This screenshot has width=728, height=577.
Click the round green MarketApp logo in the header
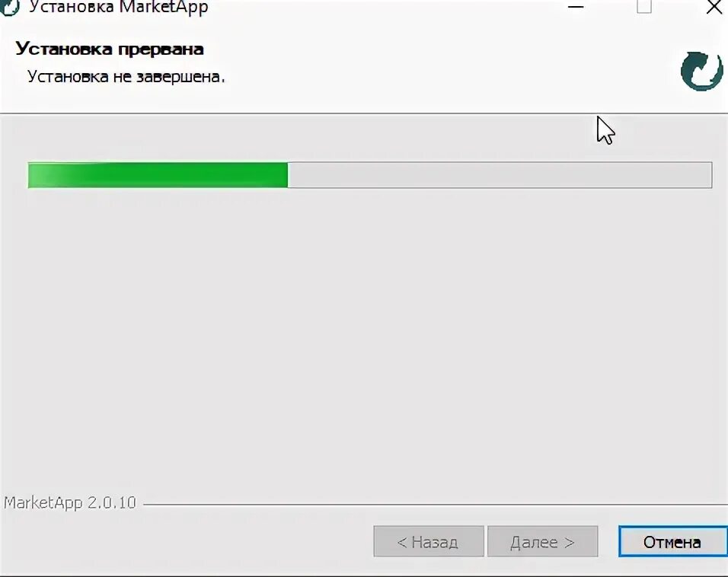coord(701,71)
